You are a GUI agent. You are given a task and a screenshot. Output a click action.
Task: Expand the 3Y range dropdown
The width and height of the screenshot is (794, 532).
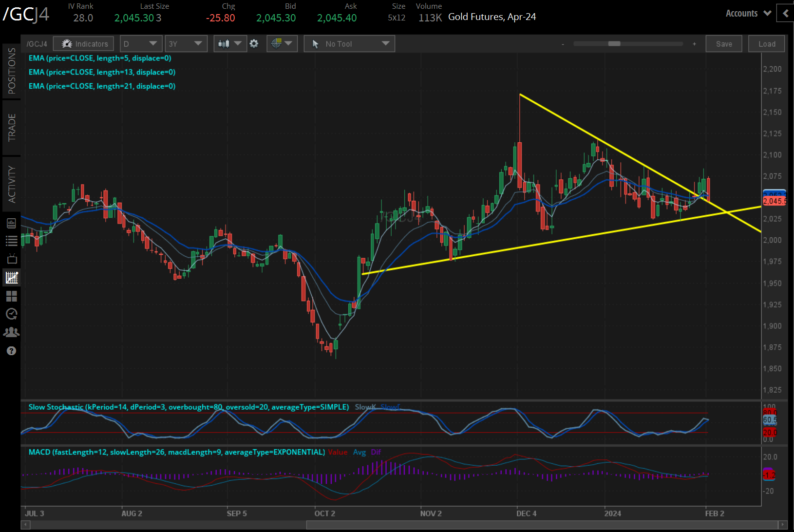pos(186,43)
